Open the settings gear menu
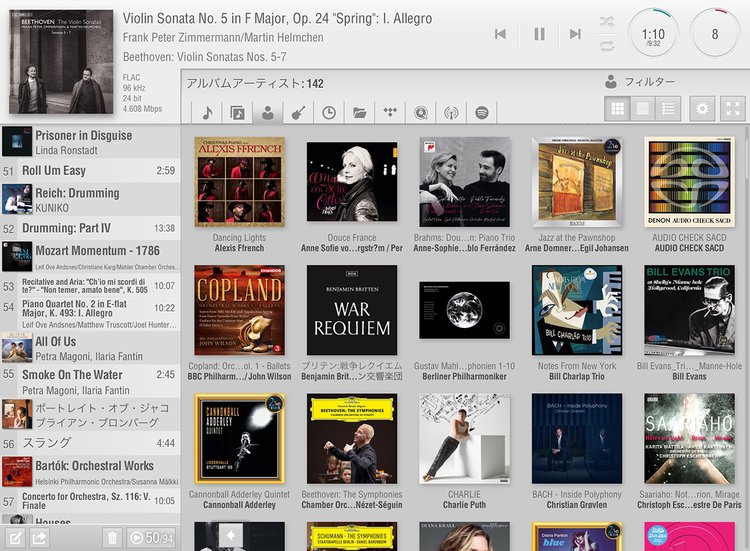 click(703, 108)
